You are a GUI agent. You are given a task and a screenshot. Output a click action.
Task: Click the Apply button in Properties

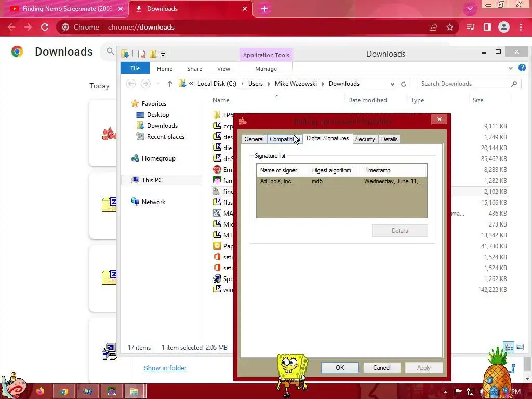[424, 368]
